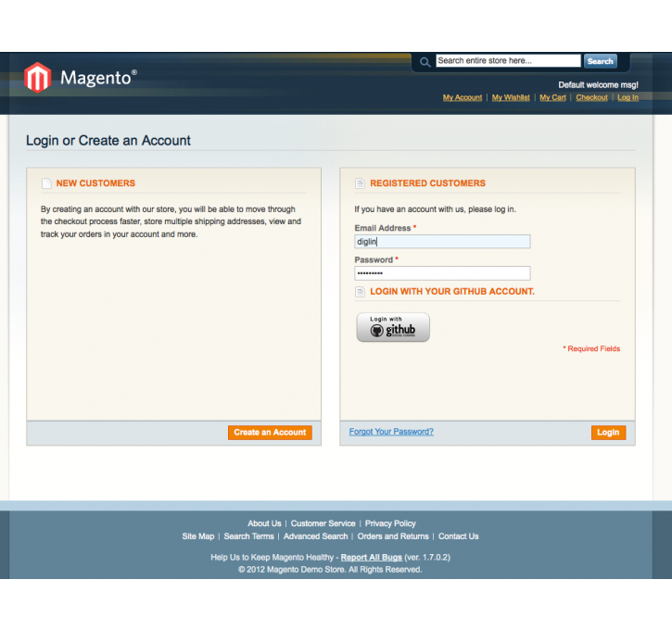Click the 'LOGIN WITH YOUR GITHUB ACCOUNT.' heading
672x630 pixels.
pos(452,292)
